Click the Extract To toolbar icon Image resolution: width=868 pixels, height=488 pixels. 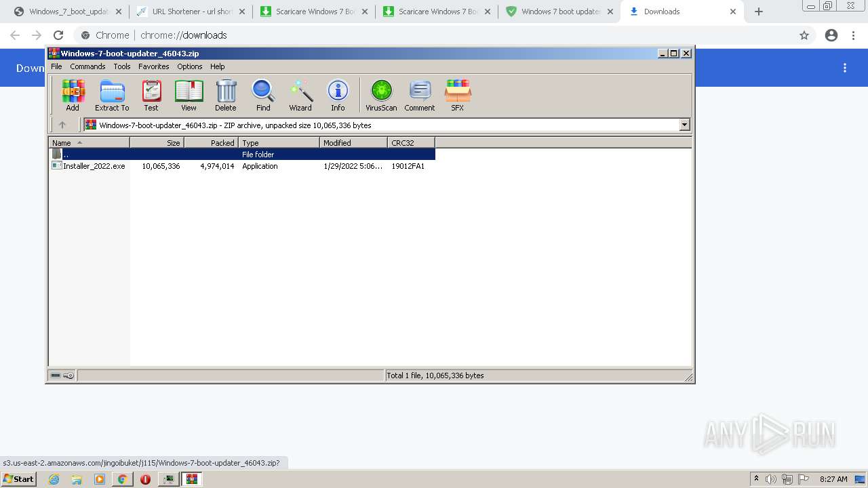(112, 95)
